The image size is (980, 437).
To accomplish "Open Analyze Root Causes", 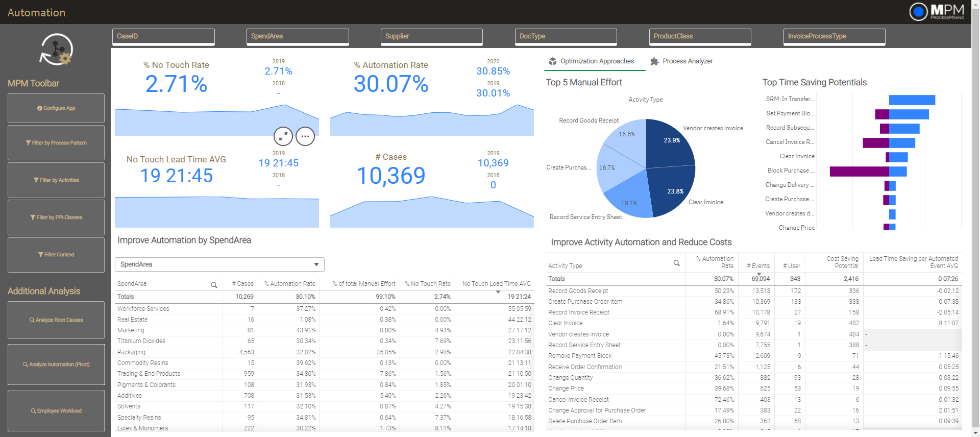I will (x=56, y=320).
